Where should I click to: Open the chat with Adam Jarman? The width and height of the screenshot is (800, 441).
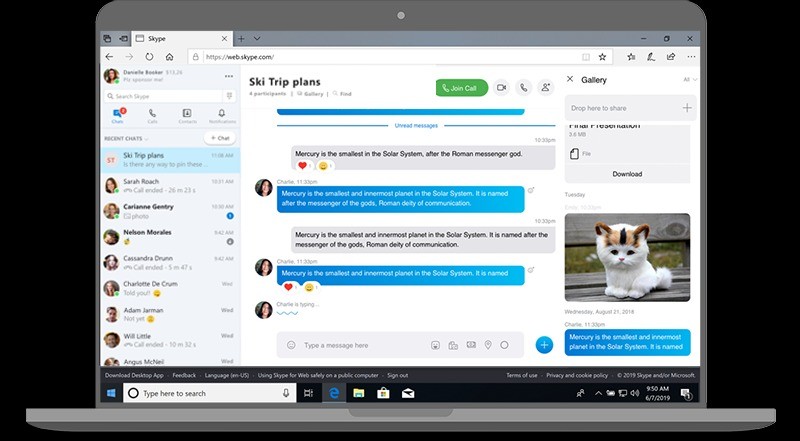point(170,314)
